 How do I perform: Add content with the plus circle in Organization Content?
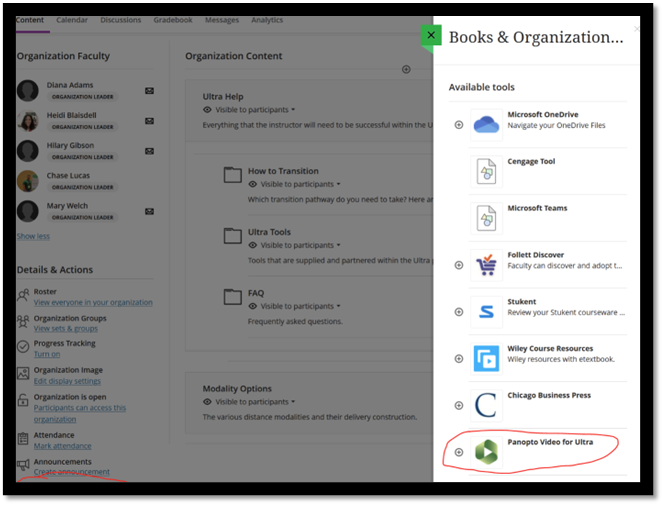tap(406, 69)
